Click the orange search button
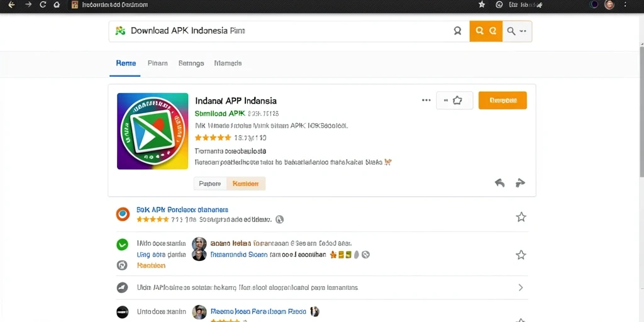The height and width of the screenshot is (322, 644). click(x=486, y=31)
